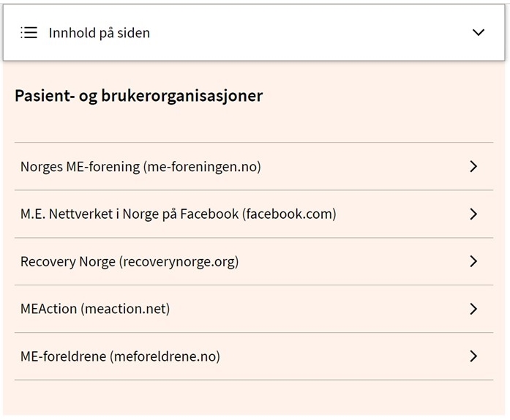Click arrow next to Norges ME-forening
This screenshot has height=420, width=510.
pyautogui.click(x=473, y=166)
